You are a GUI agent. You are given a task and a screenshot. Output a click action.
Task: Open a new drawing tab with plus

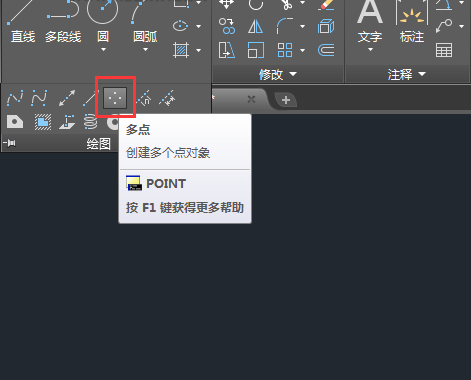pos(286,100)
